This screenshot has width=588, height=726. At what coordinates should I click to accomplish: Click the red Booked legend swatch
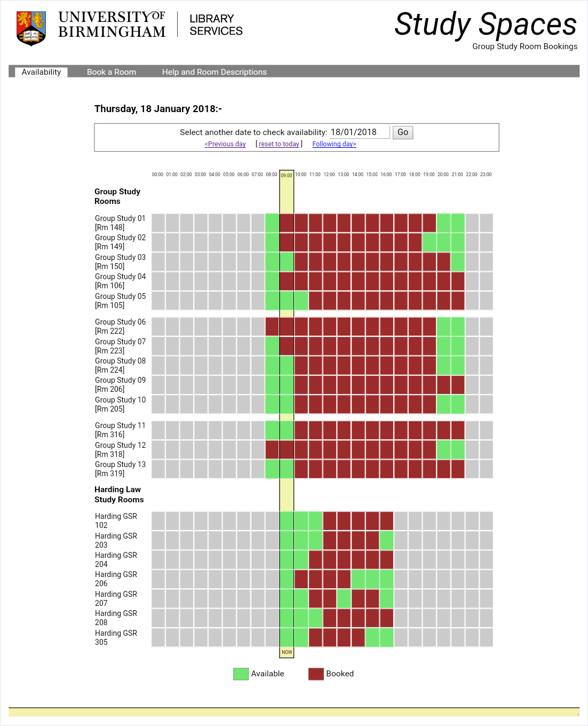(x=316, y=674)
